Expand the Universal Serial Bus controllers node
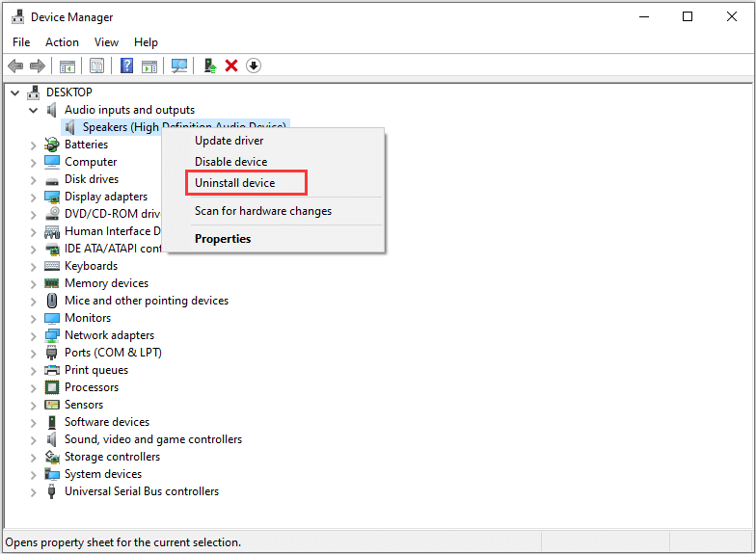 click(34, 491)
